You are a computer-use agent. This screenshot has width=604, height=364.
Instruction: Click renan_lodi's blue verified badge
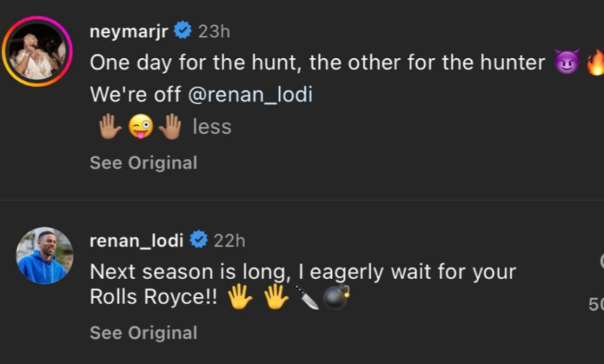198,240
